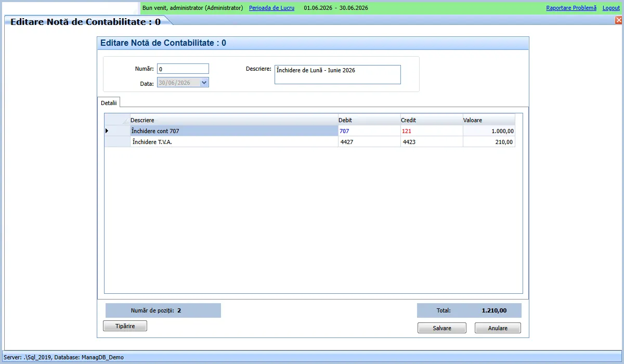Click the debit account 707 cell
The width and height of the screenshot is (624, 364).
point(369,131)
